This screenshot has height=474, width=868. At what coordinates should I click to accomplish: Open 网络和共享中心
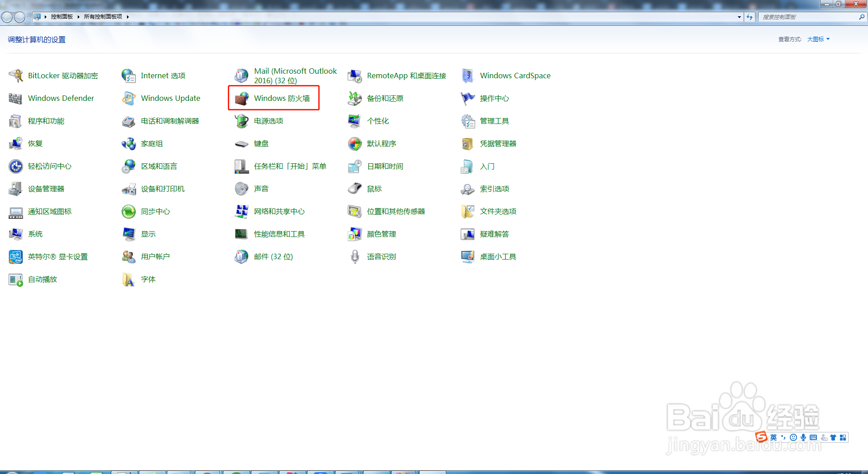pyautogui.click(x=279, y=211)
